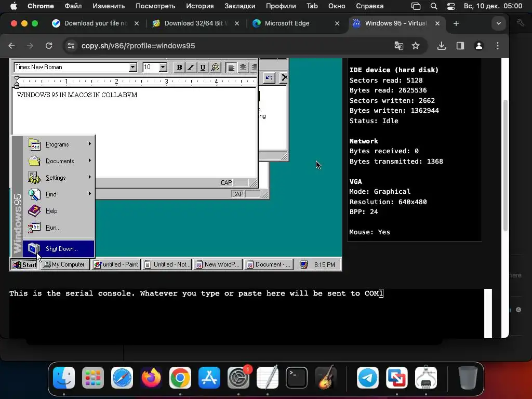Open the font color palette button
This screenshot has width=532, height=399.
[215, 67]
